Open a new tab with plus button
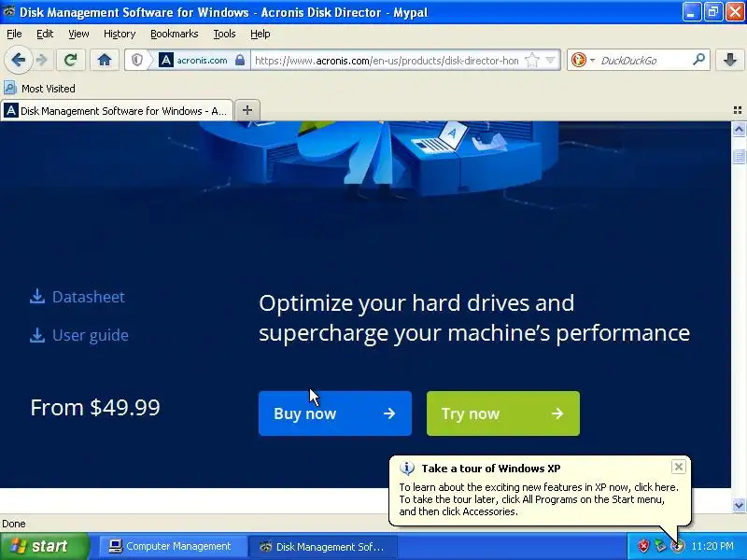The image size is (747, 560). pos(247,110)
